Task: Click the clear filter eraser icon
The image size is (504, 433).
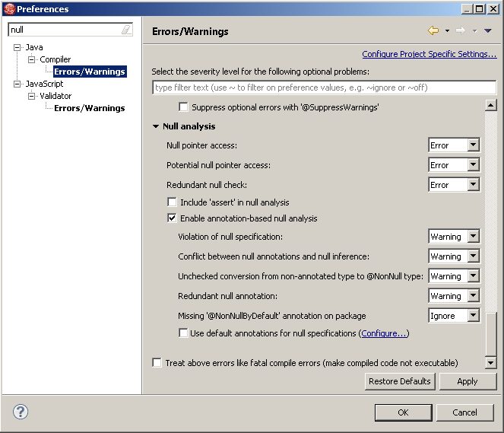Action: (x=126, y=30)
